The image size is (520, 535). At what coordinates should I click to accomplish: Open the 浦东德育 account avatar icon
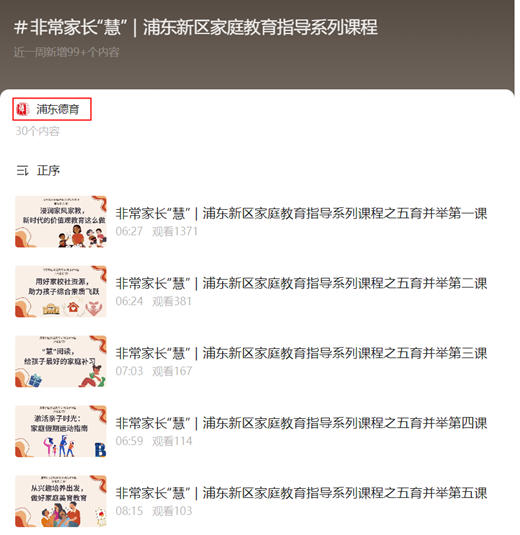click(x=23, y=109)
